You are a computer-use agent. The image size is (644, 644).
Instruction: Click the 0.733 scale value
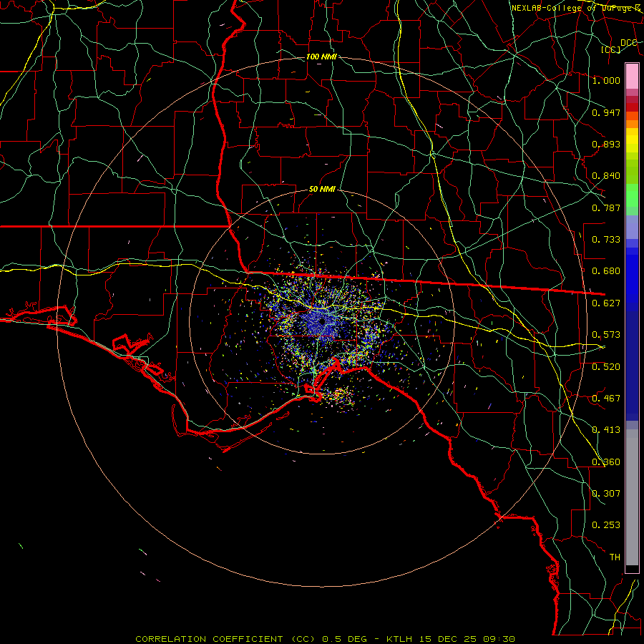606,240
